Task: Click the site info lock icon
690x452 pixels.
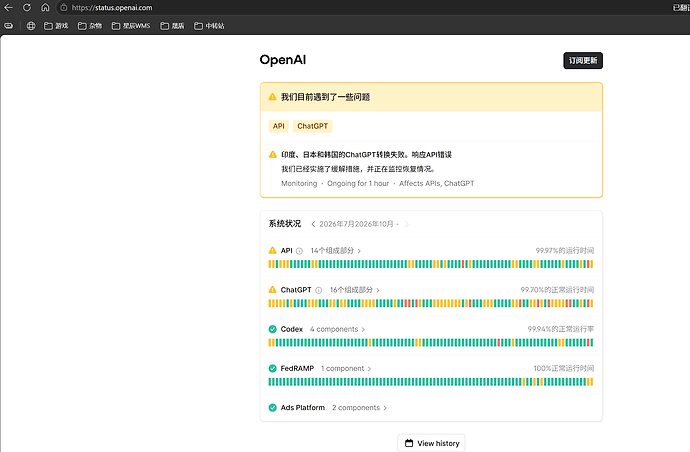Action: (64, 7)
